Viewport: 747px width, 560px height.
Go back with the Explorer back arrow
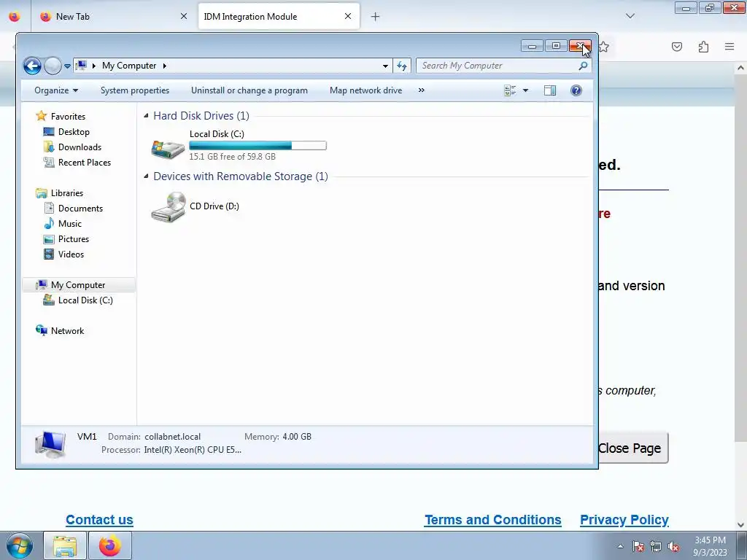32,66
